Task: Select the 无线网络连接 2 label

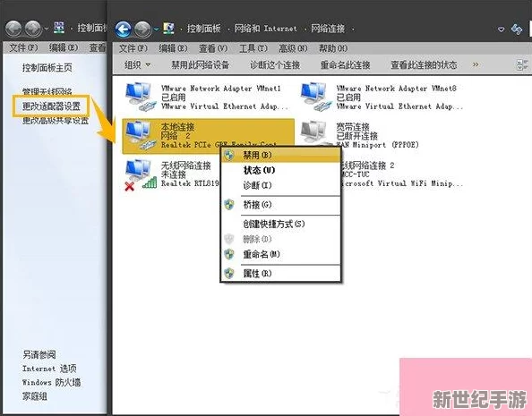Action: tap(368, 166)
